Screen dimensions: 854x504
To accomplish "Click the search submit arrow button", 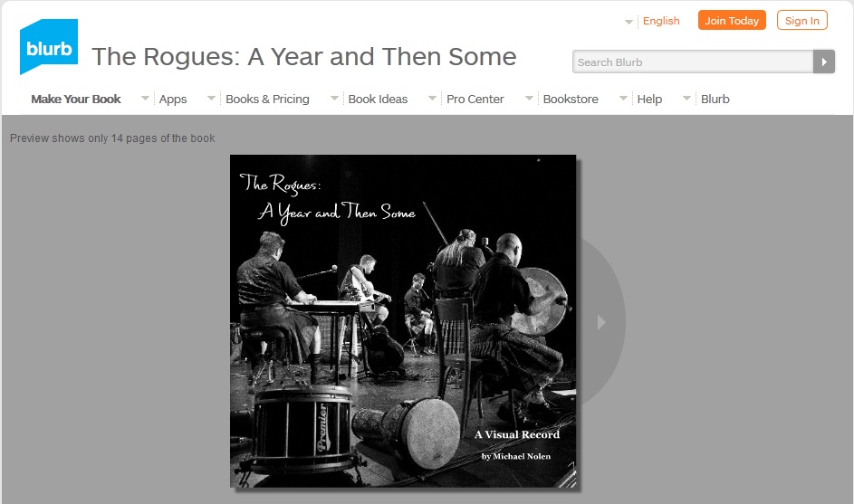I will coord(823,62).
